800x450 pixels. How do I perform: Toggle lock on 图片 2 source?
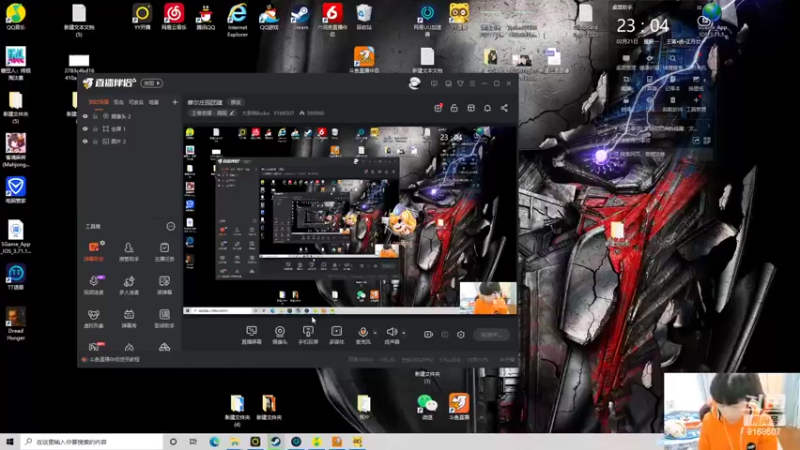pos(95,141)
